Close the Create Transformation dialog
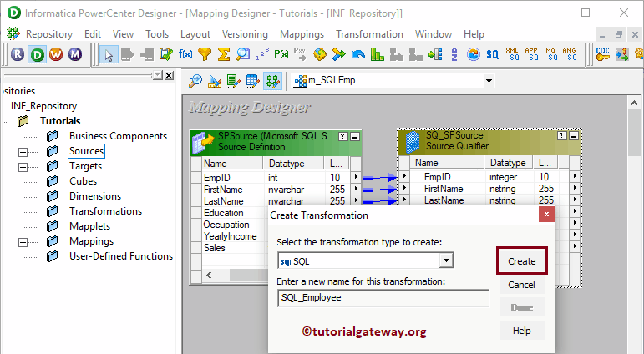This screenshot has height=354, width=644. (546, 214)
